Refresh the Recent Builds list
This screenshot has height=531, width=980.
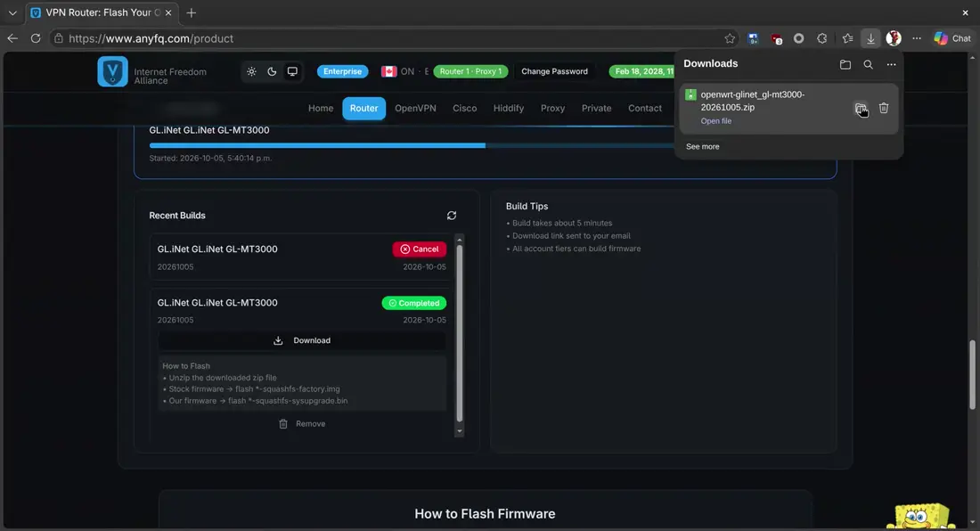tap(452, 216)
